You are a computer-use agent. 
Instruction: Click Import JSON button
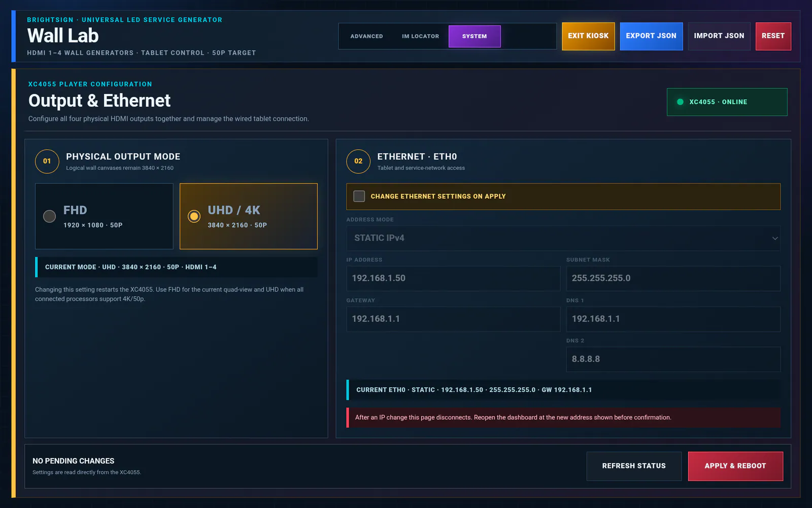pyautogui.click(x=719, y=36)
